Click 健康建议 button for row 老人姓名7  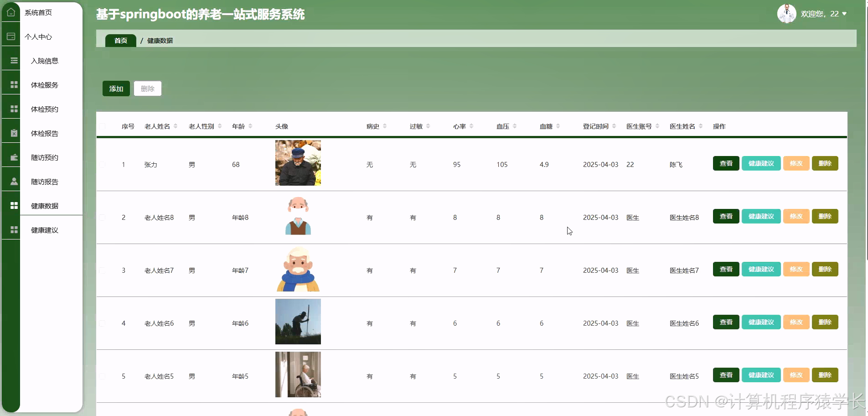761,269
